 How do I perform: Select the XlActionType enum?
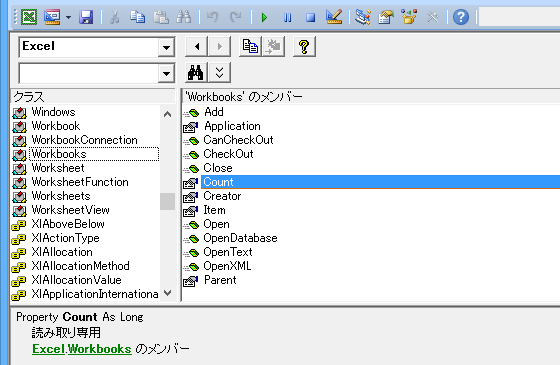pos(65,238)
